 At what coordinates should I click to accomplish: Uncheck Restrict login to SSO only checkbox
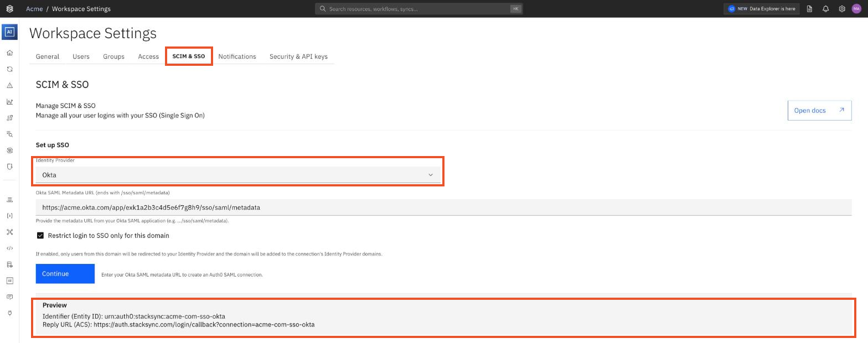click(40, 236)
